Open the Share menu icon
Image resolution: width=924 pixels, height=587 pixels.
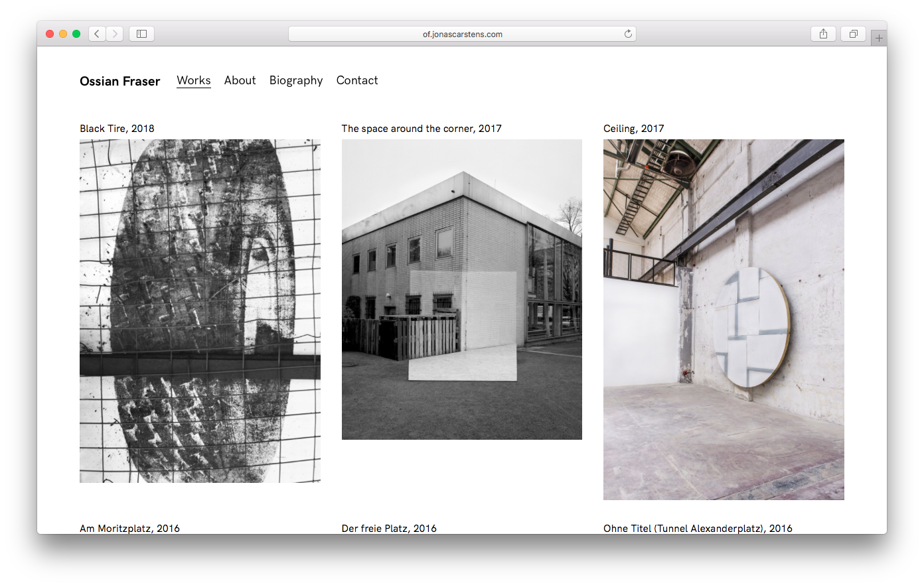click(823, 34)
